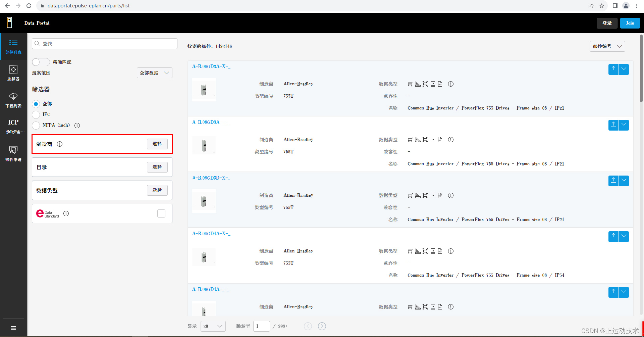Click the info icon next to 制造商 filter

coord(60,144)
